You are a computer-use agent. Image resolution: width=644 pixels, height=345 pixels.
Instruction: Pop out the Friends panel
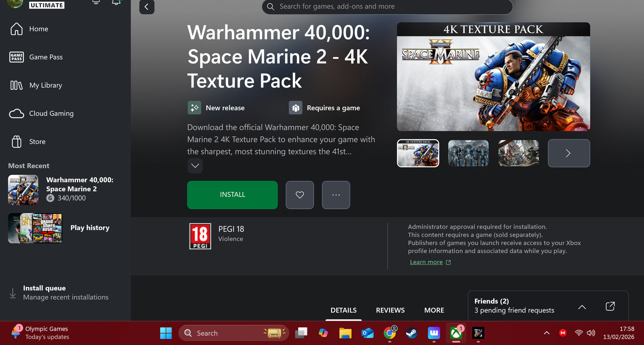point(610,306)
